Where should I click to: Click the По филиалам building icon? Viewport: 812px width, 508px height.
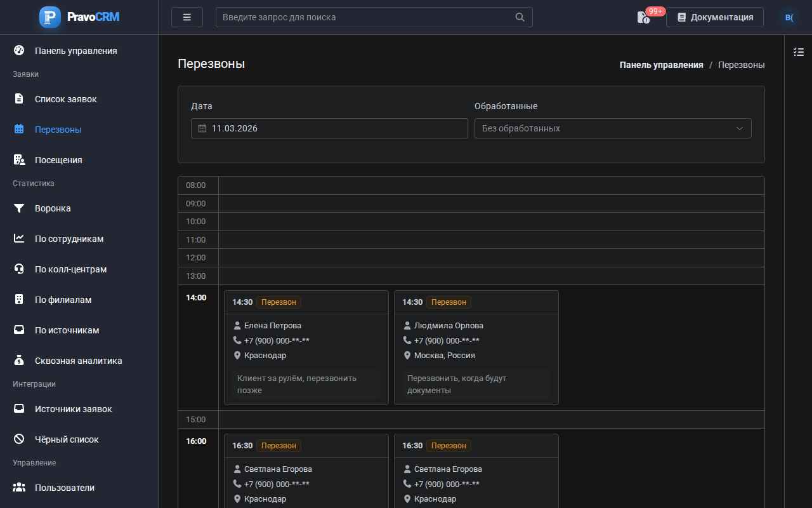[x=19, y=300]
